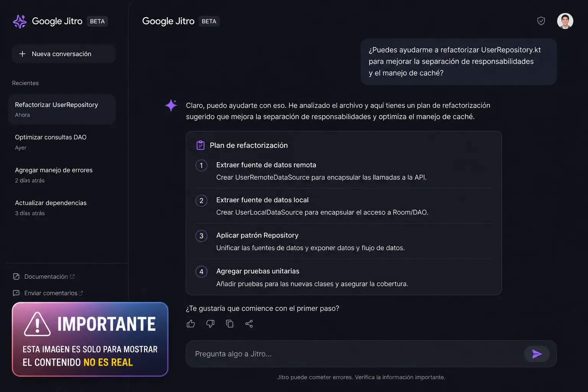
Task: Select step 1 number circle
Action: (201, 165)
